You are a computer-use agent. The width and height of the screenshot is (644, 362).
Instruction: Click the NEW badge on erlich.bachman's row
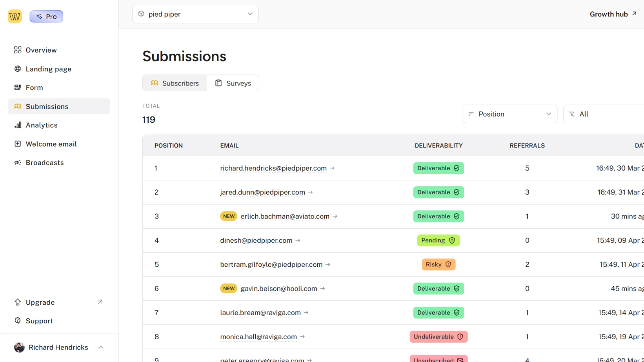228,216
